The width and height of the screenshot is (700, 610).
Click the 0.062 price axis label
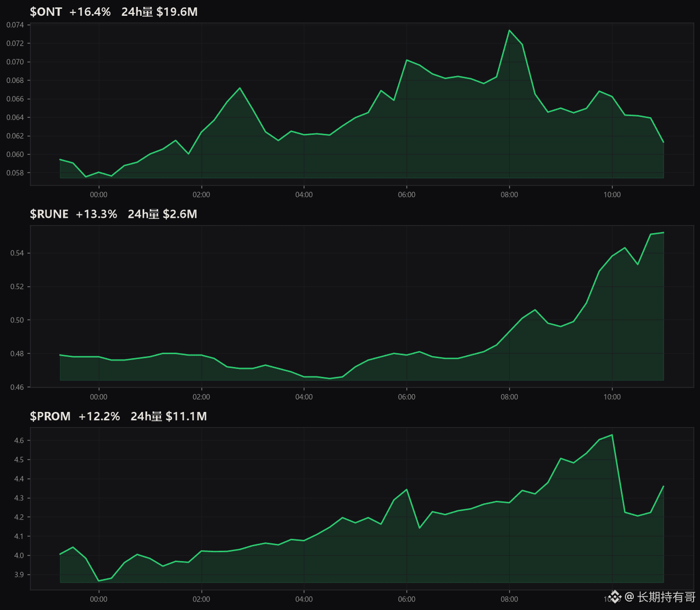tap(15, 136)
